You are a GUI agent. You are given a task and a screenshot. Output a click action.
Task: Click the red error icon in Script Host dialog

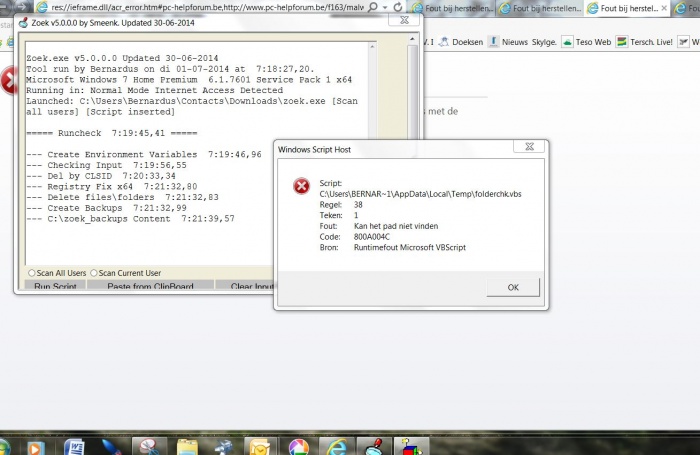coord(301,186)
